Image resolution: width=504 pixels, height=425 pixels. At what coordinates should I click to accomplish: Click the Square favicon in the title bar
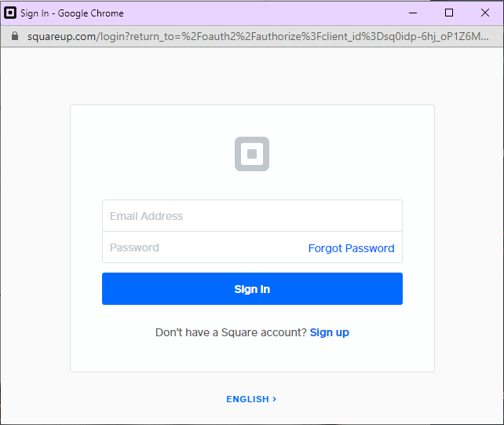(x=11, y=13)
